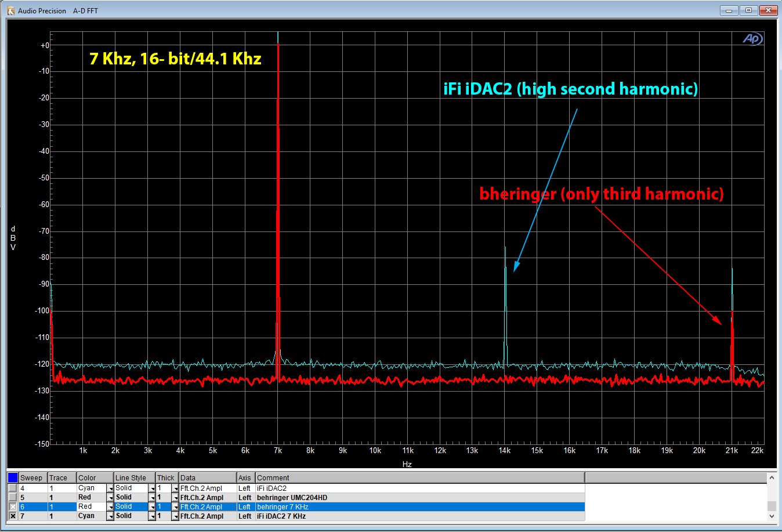Click the blue square legend header icon
Image resolution: width=782 pixels, height=532 pixels.
13,477
